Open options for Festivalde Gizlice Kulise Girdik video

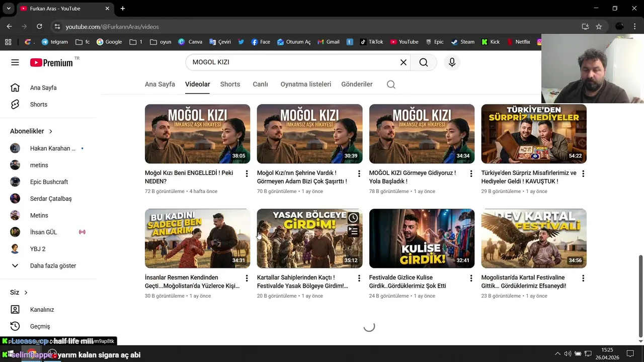[x=471, y=278]
